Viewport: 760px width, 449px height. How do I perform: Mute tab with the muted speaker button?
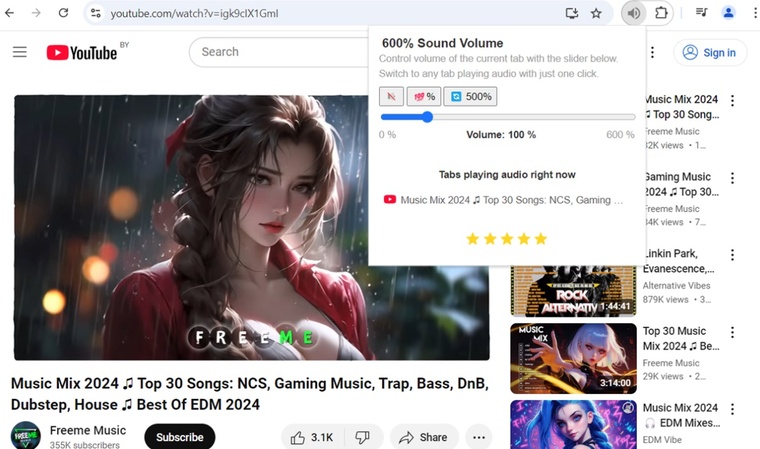[391, 96]
